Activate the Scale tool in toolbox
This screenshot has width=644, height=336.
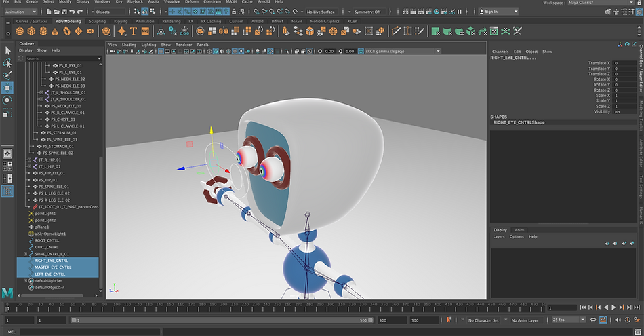pos(7,112)
